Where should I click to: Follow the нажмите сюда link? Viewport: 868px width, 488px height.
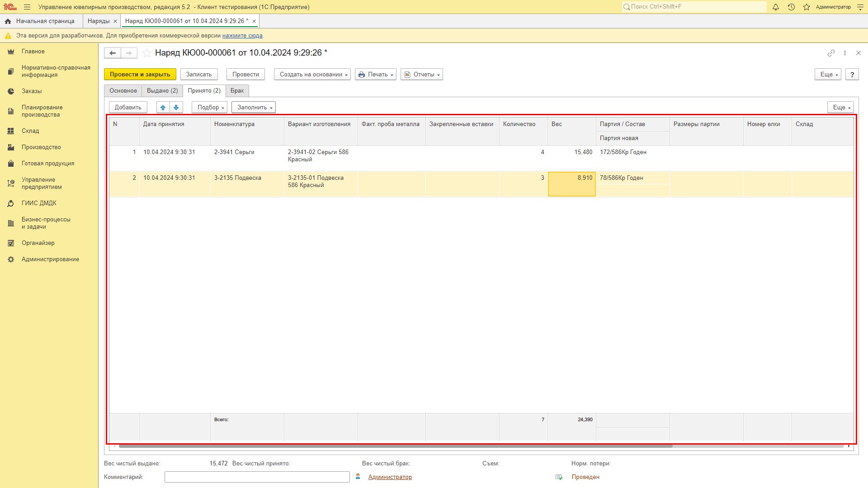(x=242, y=36)
